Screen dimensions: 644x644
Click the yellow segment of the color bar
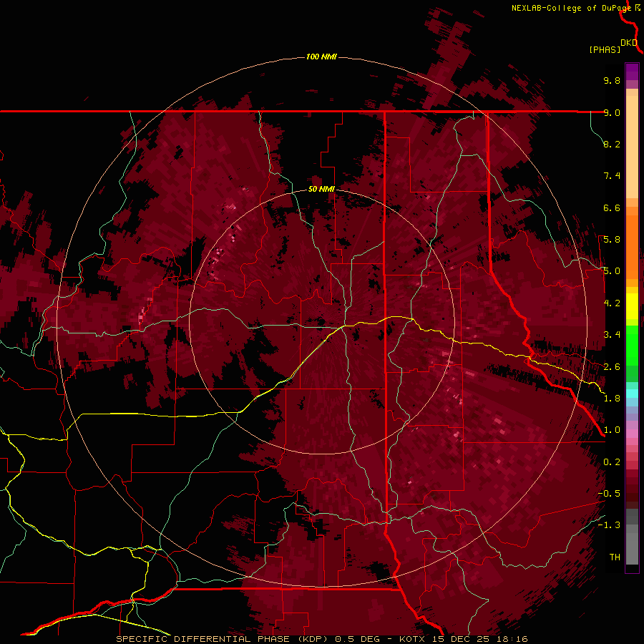click(632, 306)
